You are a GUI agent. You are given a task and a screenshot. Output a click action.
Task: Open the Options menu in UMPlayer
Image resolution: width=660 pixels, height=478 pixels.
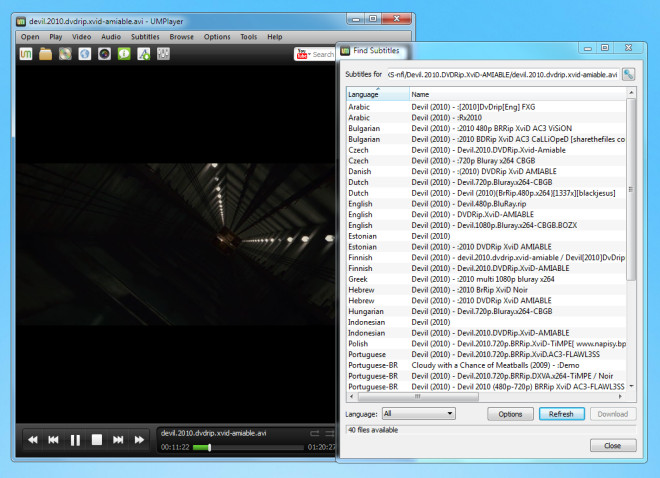[x=217, y=37]
